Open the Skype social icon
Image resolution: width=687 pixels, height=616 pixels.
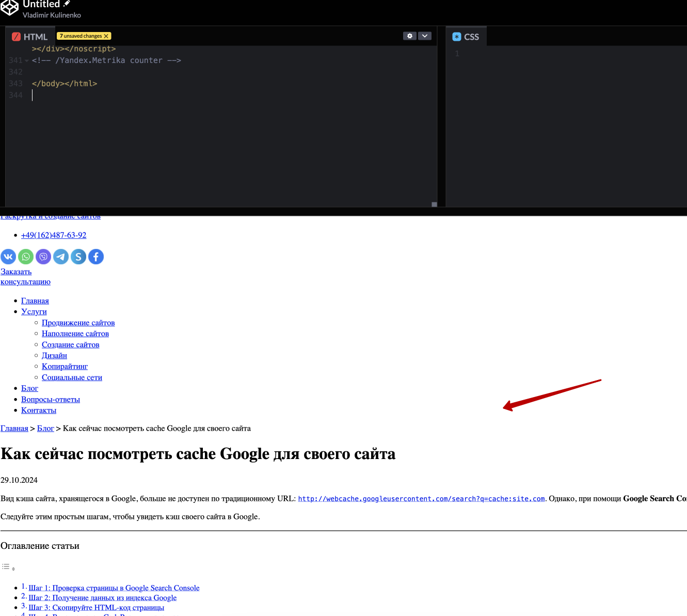coord(78,257)
